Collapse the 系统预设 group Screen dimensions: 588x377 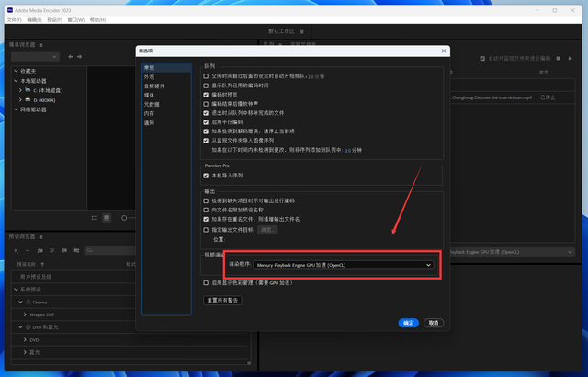click(x=16, y=290)
